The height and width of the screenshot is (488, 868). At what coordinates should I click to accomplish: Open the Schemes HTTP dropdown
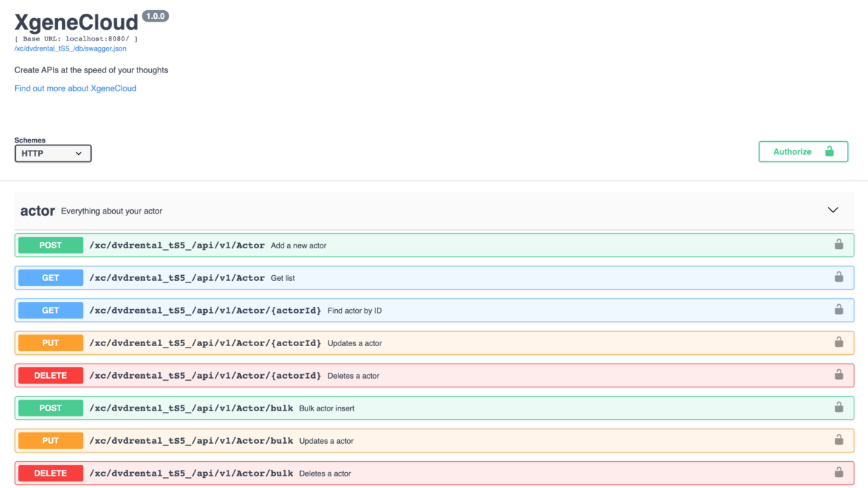[53, 153]
